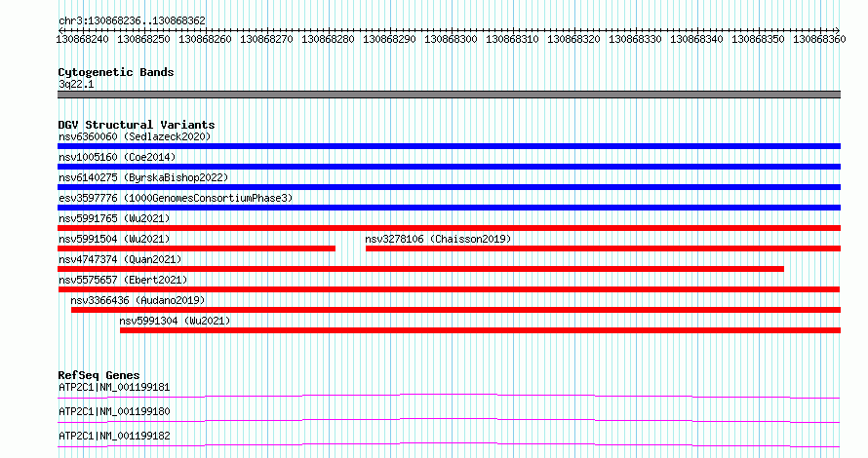Click the red bar for nsv3366436
The height and width of the screenshot is (458, 868).
(x=456, y=310)
